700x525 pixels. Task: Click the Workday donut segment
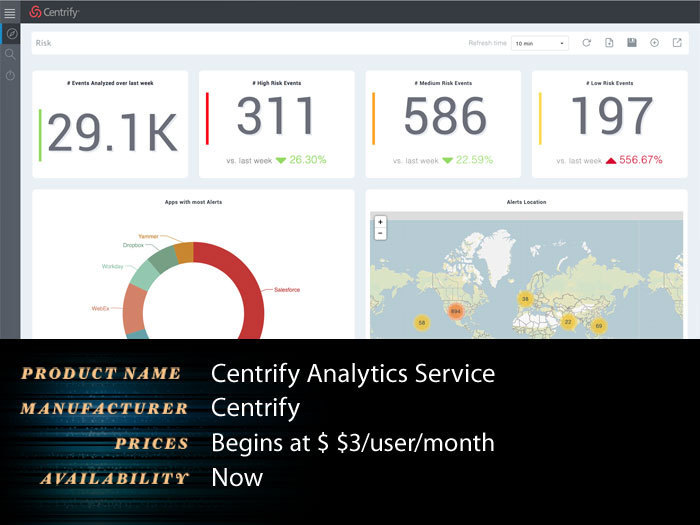tap(145, 275)
